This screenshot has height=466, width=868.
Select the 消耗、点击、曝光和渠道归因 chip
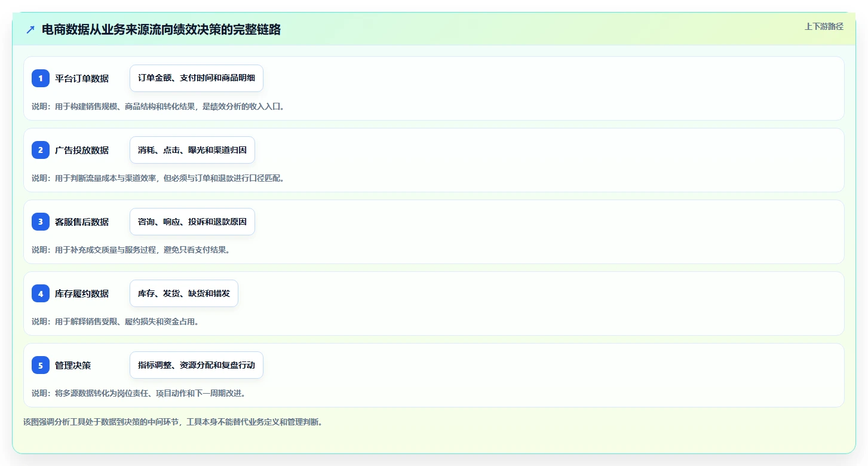[x=192, y=150]
